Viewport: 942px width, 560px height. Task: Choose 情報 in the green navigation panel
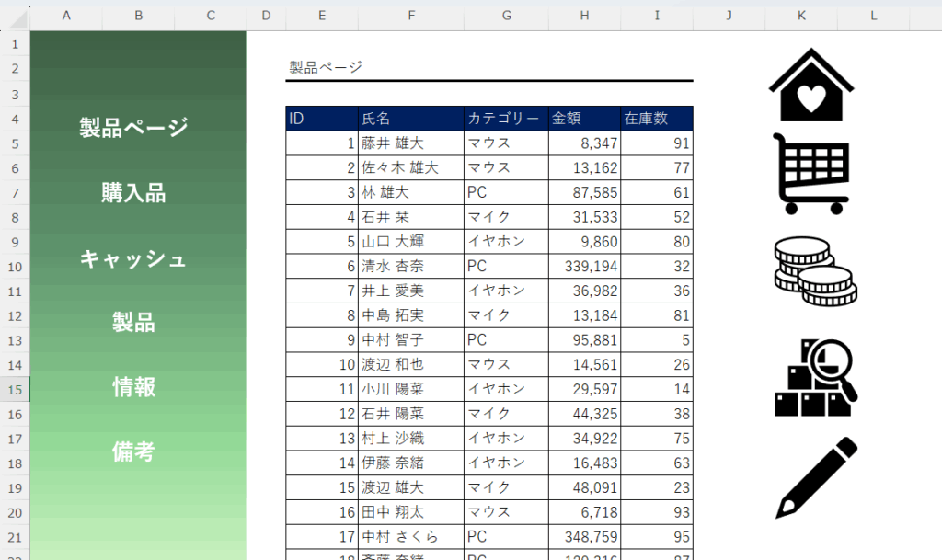(x=133, y=387)
